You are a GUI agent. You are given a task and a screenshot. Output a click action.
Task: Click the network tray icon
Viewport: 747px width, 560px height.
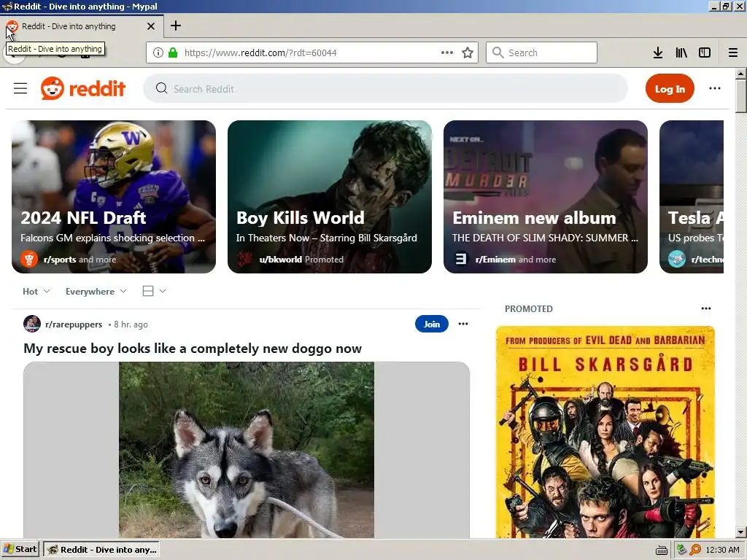[681, 550]
